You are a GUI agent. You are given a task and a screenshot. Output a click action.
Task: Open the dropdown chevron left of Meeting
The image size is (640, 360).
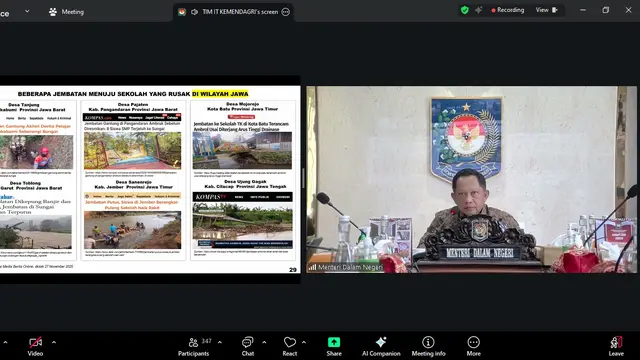click(x=27, y=11)
